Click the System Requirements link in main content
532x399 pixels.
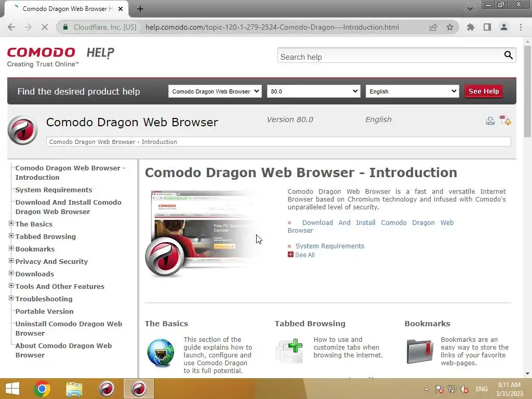point(330,246)
